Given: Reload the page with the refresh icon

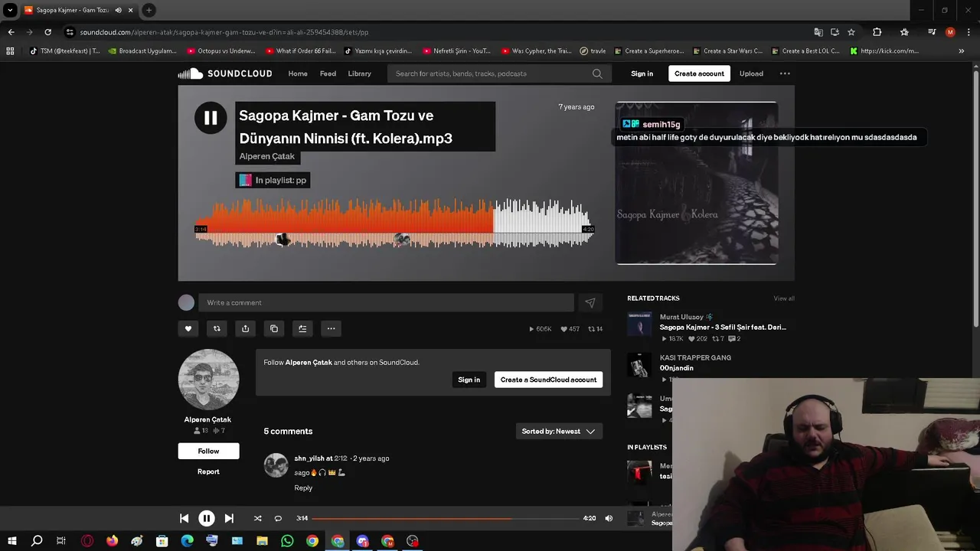Looking at the screenshot, I should coord(47,32).
